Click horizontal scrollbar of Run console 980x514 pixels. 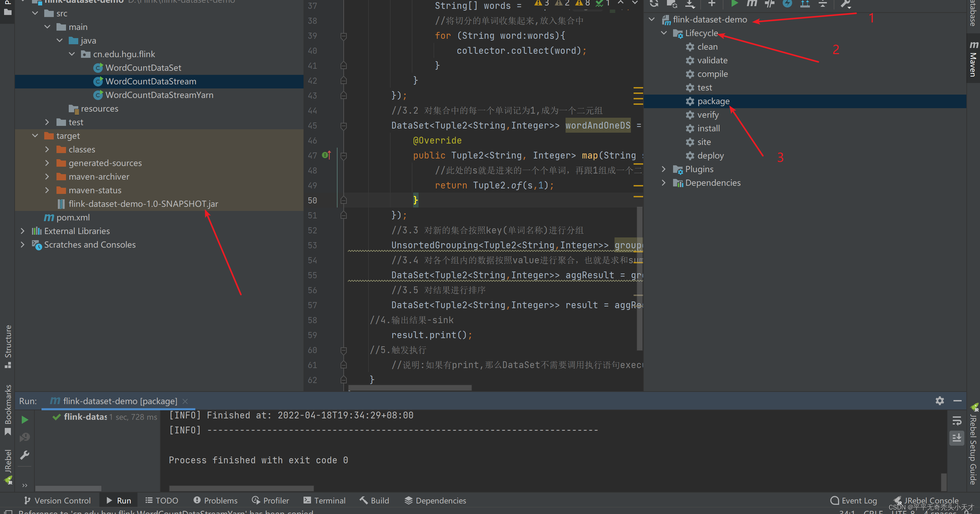(x=241, y=488)
